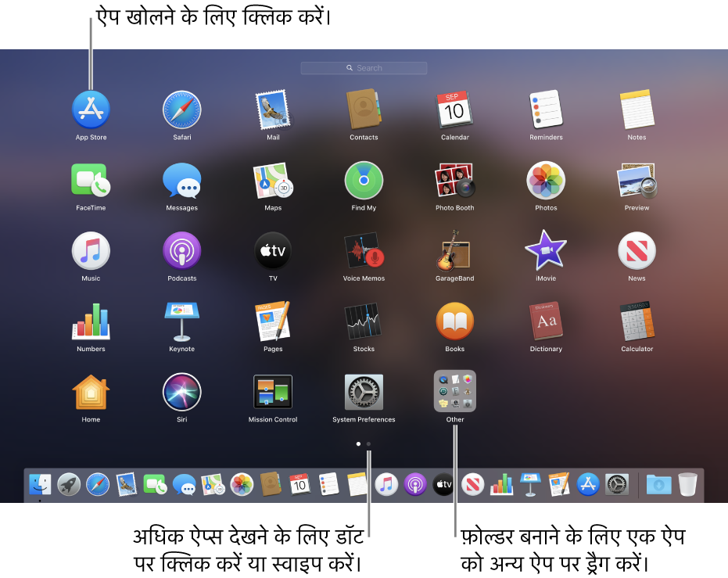Image resolution: width=728 pixels, height=578 pixels.
Task: Open Pages in the Launchpad grid
Action: click(273, 321)
